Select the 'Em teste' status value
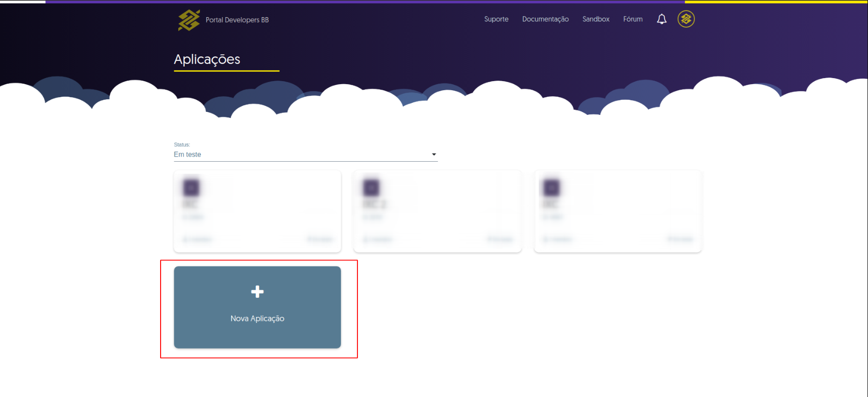Image resolution: width=868 pixels, height=397 pixels. pos(187,155)
